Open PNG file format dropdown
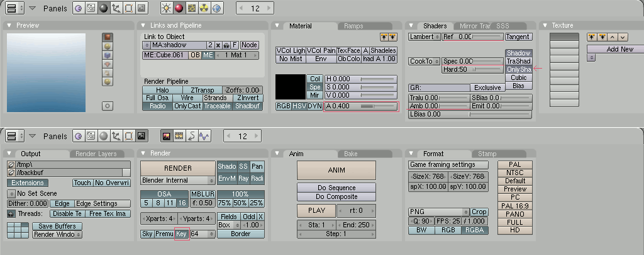This screenshot has height=255, width=644. (x=438, y=212)
